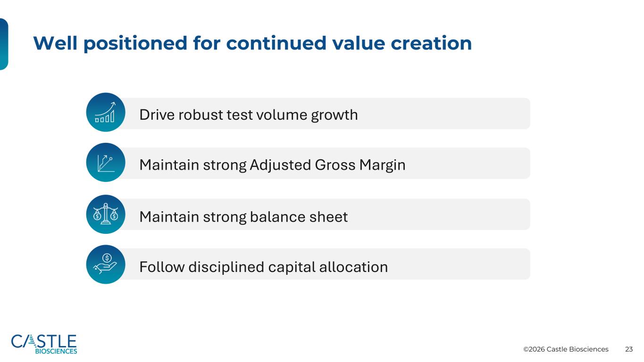The width and height of the screenshot is (644, 362).
Task: Click the page number 23
Action: [x=629, y=349]
